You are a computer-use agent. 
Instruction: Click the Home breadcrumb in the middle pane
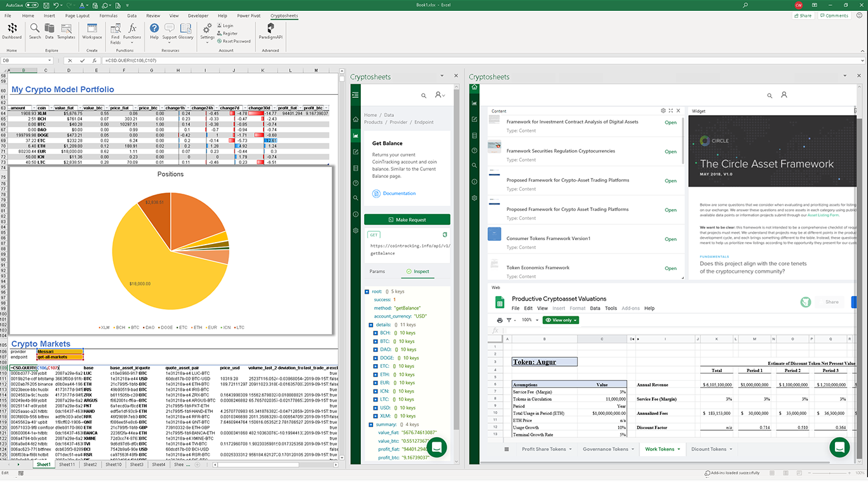click(x=370, y=115)
